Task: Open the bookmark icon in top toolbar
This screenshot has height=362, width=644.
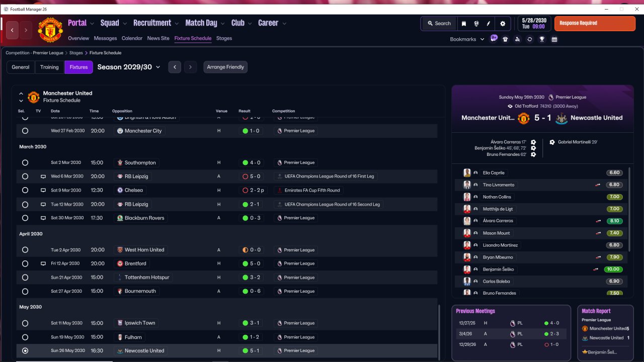Action: pyautogui.click(x=464, y=24)
